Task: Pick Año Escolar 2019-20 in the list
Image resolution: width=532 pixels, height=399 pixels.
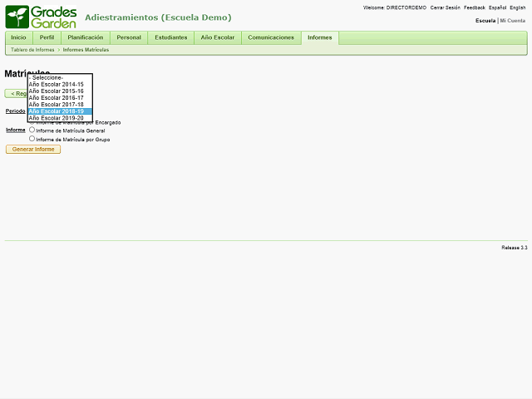Action: tap(56, 118)
